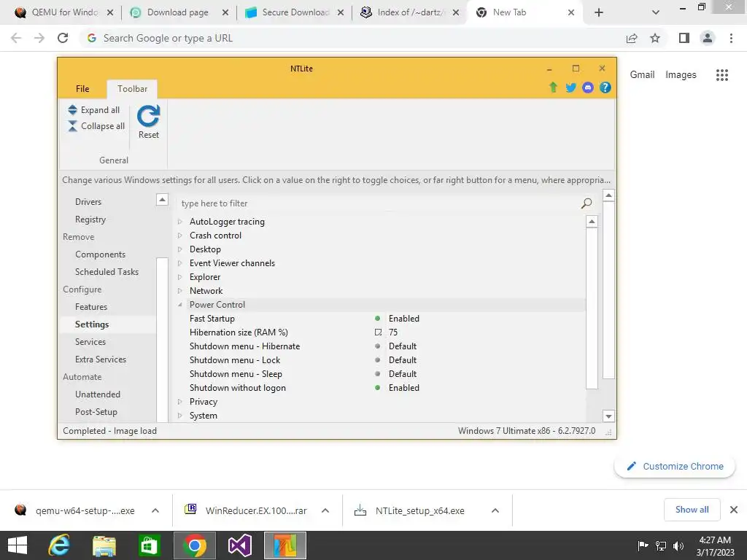Viewport: 747px width, 560px height.
Task: Click the Images link
Action: (681, 75)
